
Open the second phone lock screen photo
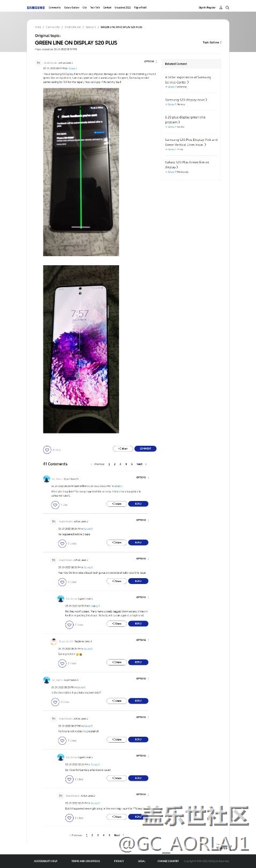coord(81,349)
